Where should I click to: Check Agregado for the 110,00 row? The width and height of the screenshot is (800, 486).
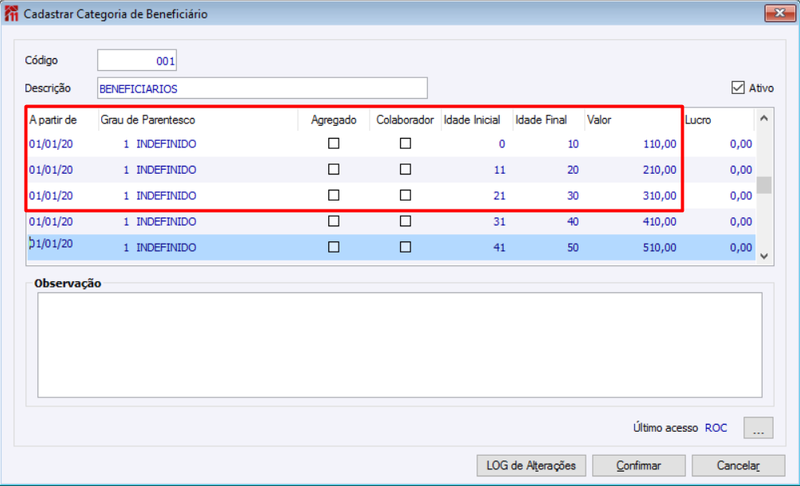point(334,143)
